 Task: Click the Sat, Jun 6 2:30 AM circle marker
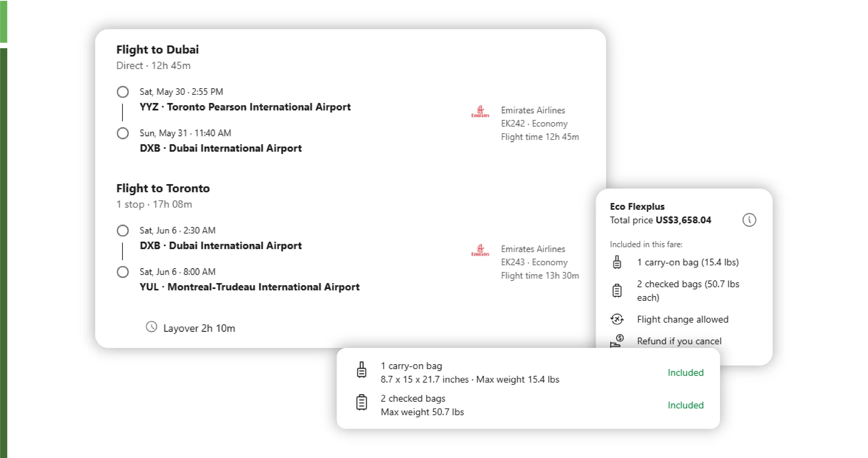(x=123, y=231)
